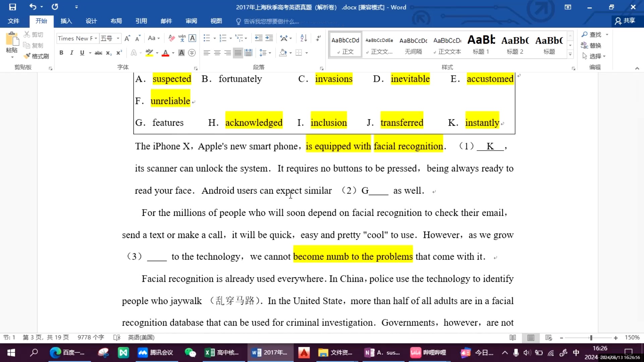The image size is (644, 362).
Task: Decrease paragraph indent
Action: click(x=259, y=38)
